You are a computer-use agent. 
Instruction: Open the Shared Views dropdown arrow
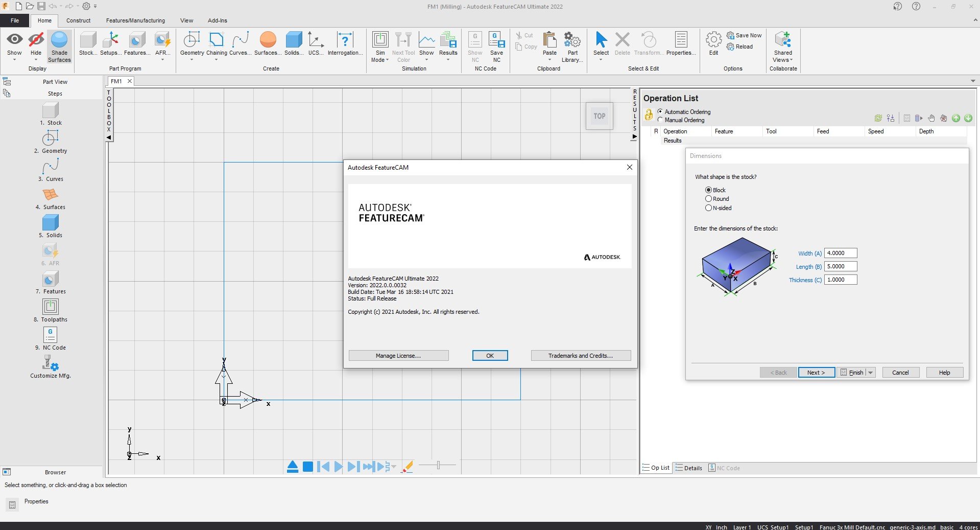(x=791, y=60)
